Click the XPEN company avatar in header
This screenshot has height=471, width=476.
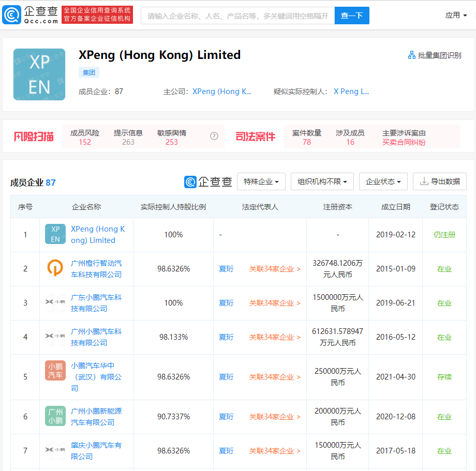[x=39, y=74]
